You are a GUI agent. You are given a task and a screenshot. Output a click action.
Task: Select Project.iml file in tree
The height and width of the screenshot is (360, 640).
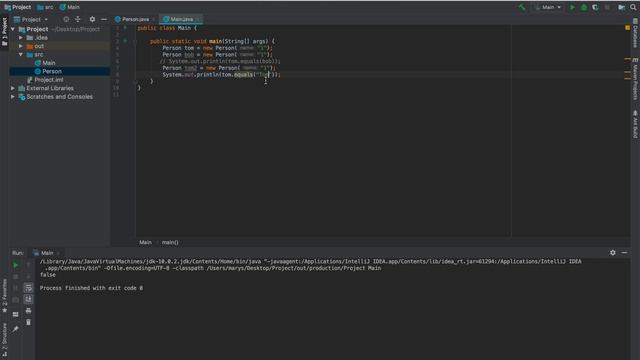[x=49, y=80]
